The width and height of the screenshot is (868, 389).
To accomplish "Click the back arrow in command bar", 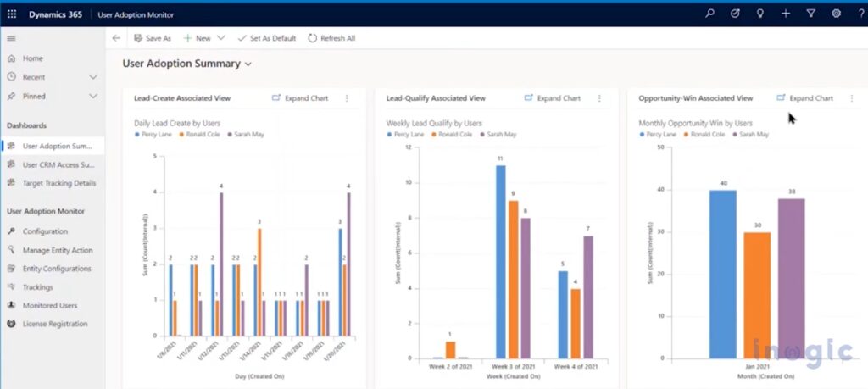I will coord(116,38).
